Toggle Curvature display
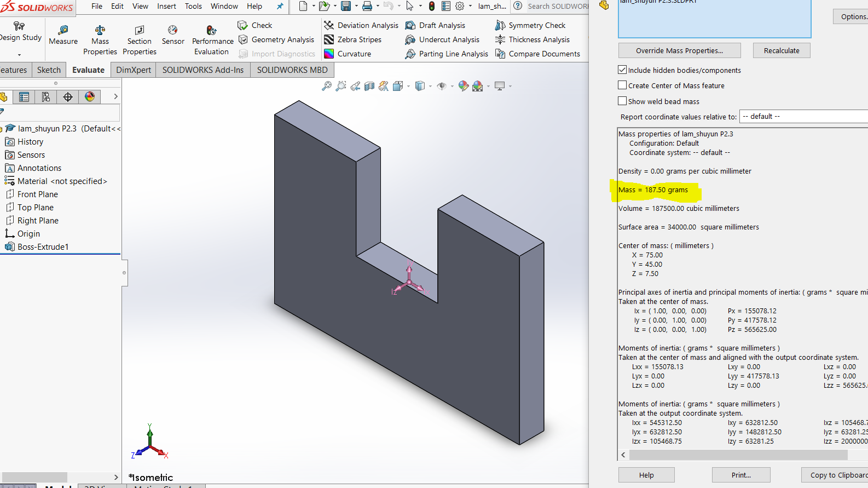 coord(348,54)
